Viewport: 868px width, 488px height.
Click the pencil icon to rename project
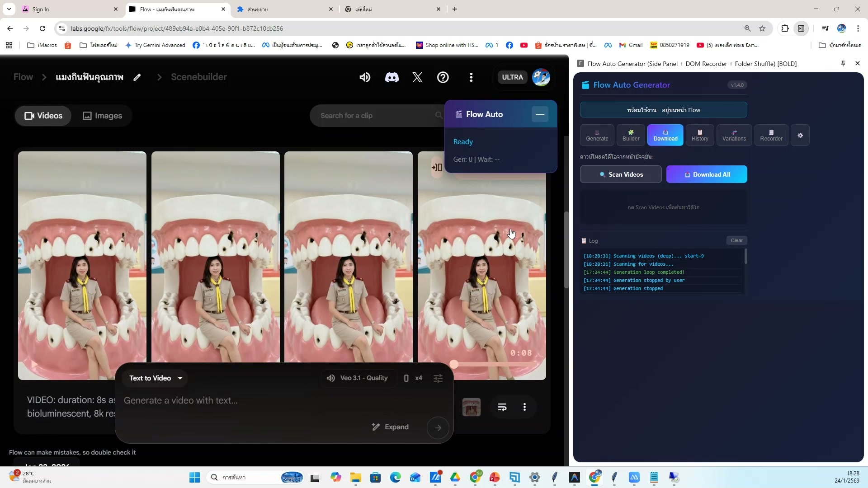click(x=137, y=77)
